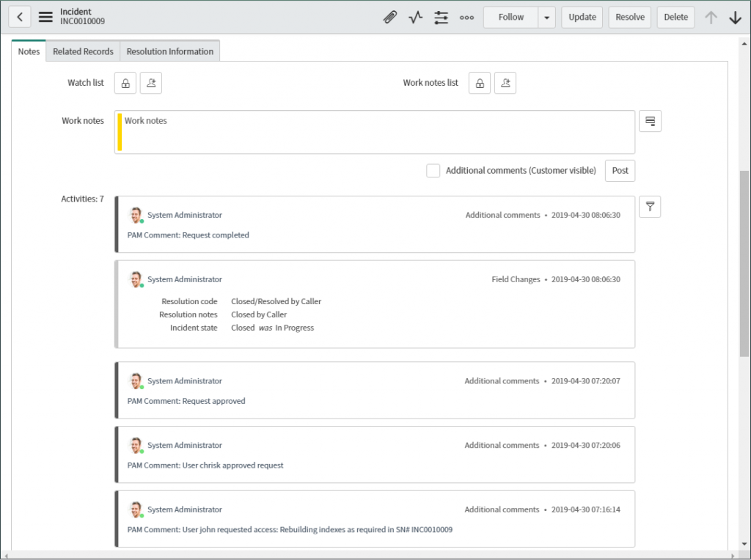The width and height of the screenshot is (751, 560).
Task: Check Additional comments (Customer visible) box
Action: pos(433,171)
